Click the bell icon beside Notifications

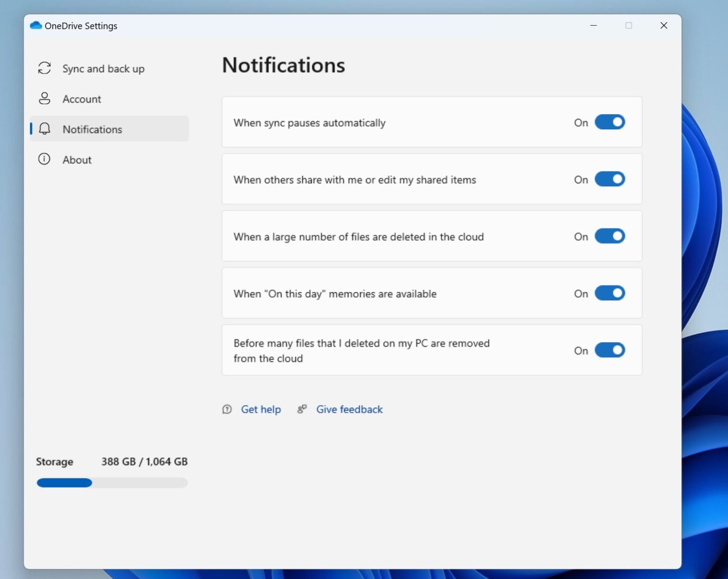tap(44, 129)
